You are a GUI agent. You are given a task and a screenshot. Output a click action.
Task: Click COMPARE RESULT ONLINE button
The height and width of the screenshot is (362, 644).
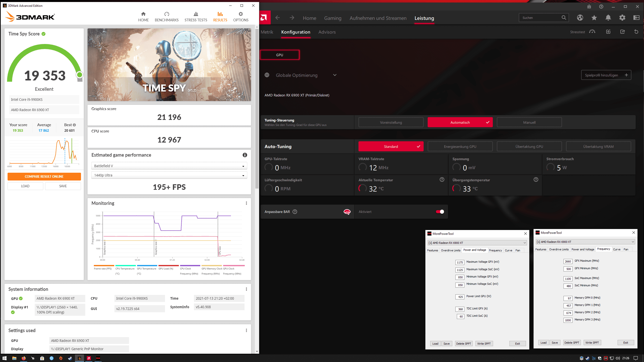click(x=44, y=176)
